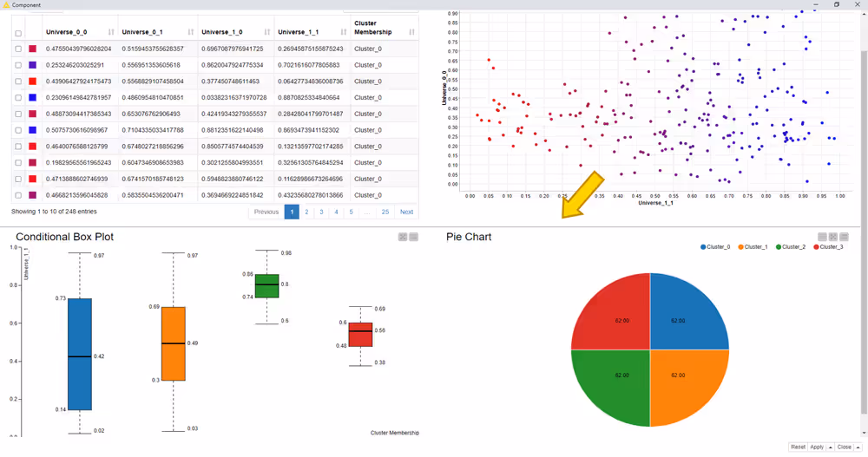
Task: Hide Cluster_3 via pie chart legend
Action: pyautogui.click(x=828, y=247)
